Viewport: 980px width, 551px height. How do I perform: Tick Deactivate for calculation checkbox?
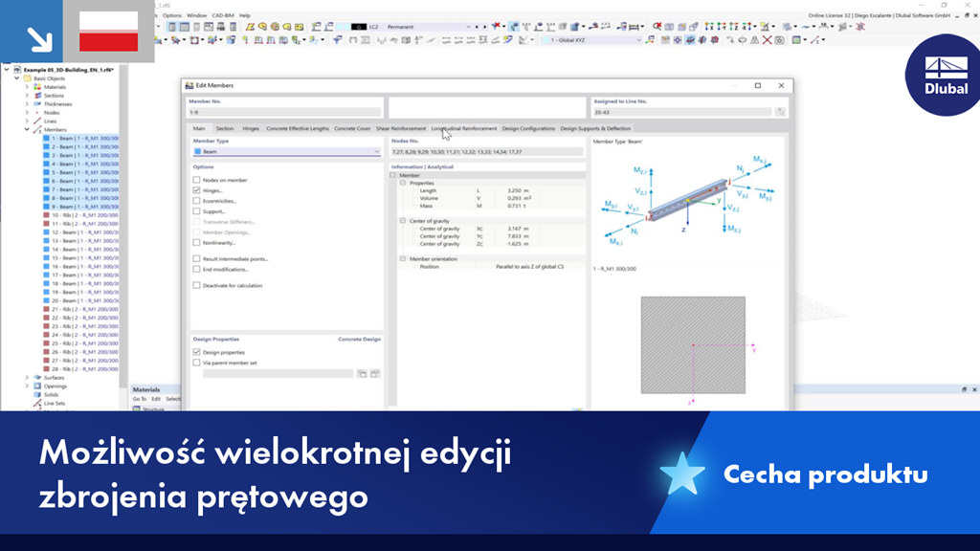coord(196,285)
